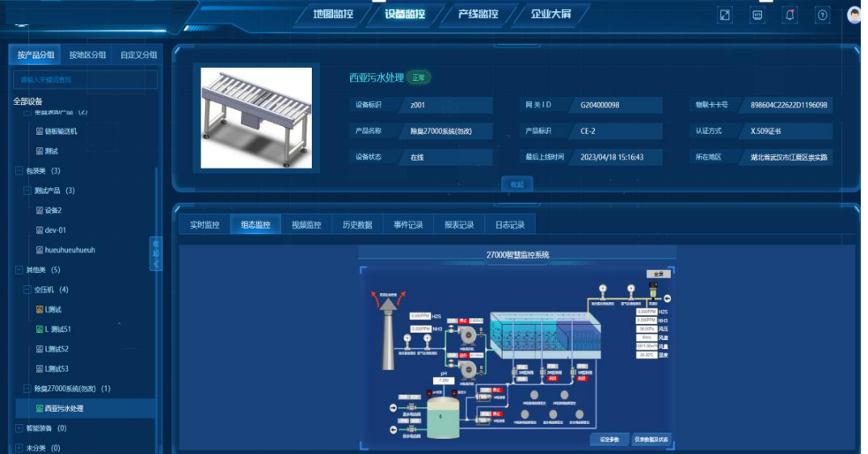Click the H2S reading near chimney
The width and height of the screenshot is (868, 454).
(x=421, y=316)
